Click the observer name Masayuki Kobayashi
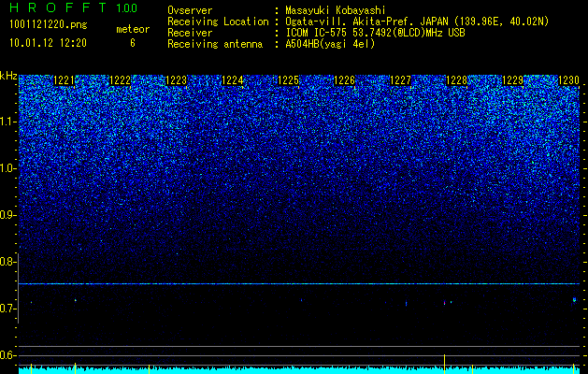 [x=336, y=10]
